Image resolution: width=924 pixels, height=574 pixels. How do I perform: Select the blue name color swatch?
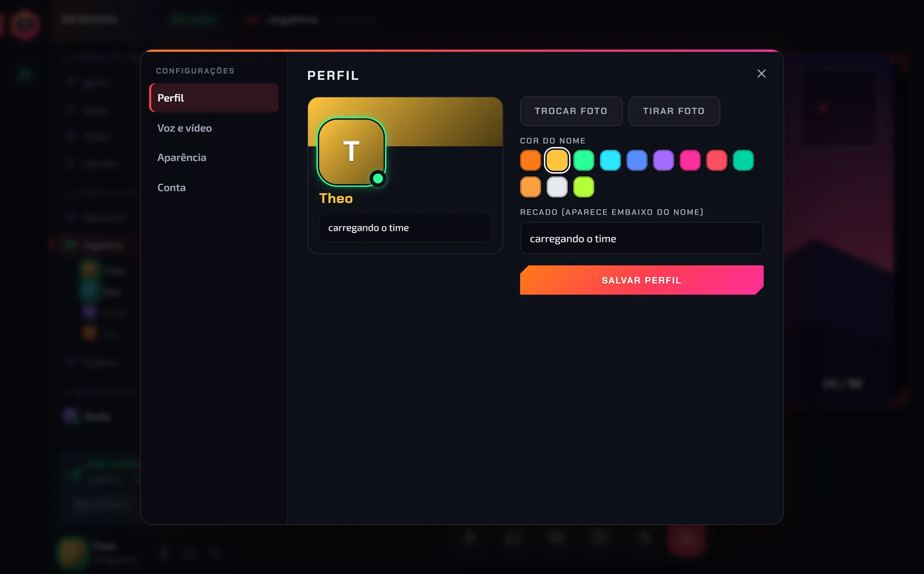(x=637, y=161)
